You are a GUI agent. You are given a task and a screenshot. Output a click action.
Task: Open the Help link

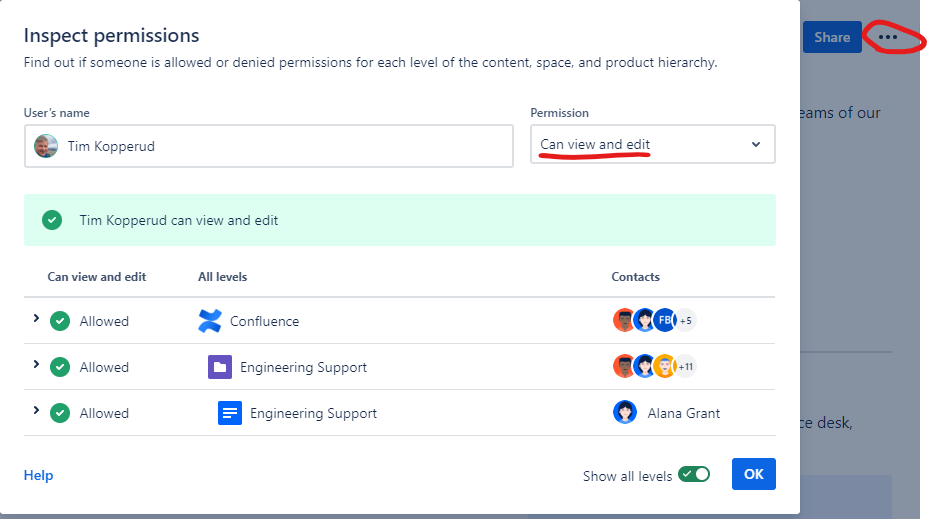coord(38,475)
